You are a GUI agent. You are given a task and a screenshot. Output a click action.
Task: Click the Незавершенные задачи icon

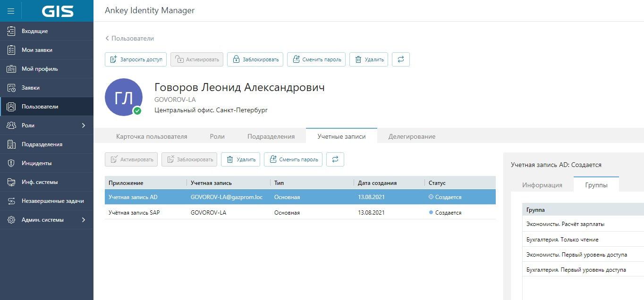12,201
